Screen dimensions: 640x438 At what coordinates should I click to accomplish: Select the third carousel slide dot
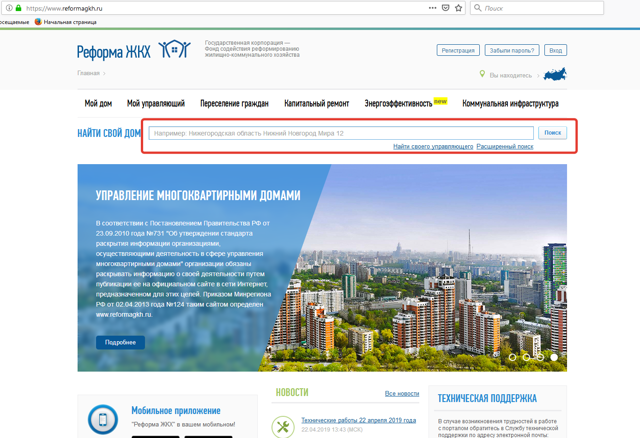pos(540,357)
